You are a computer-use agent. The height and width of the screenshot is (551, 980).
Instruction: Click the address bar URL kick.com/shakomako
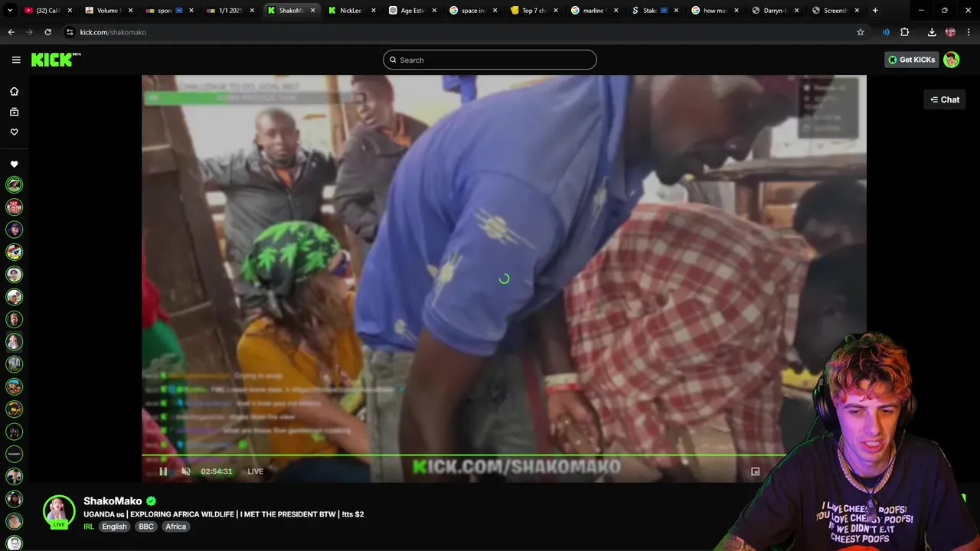[x=113, y=32]
